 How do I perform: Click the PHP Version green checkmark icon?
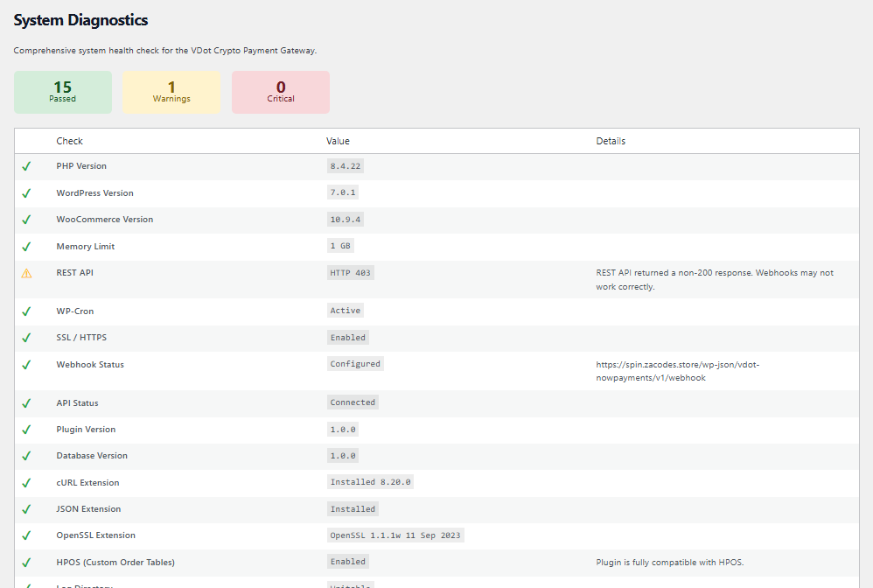point(26,166)
